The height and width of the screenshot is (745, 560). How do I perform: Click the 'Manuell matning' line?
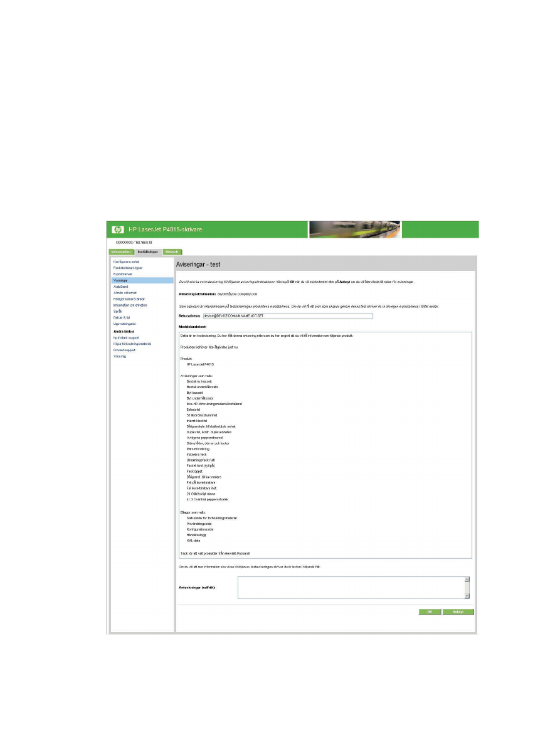click(198, 449)
